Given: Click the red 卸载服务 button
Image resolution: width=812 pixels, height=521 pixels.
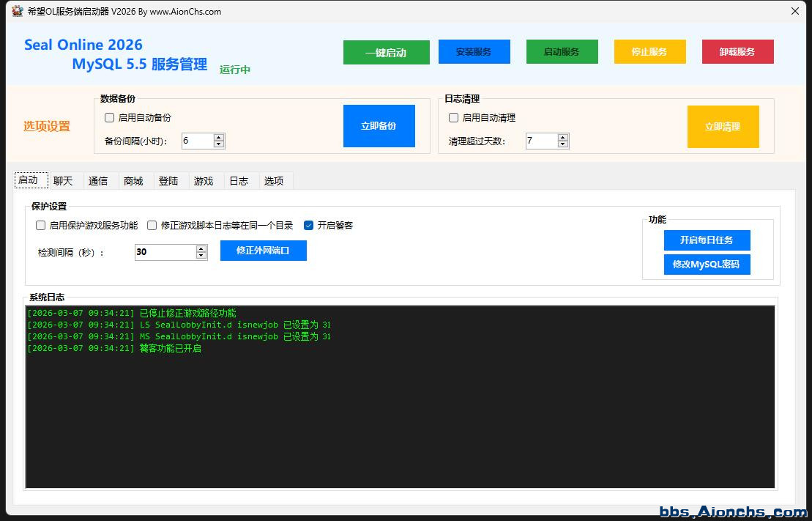Looking at the screenshot, I should [x=737, y=52].
